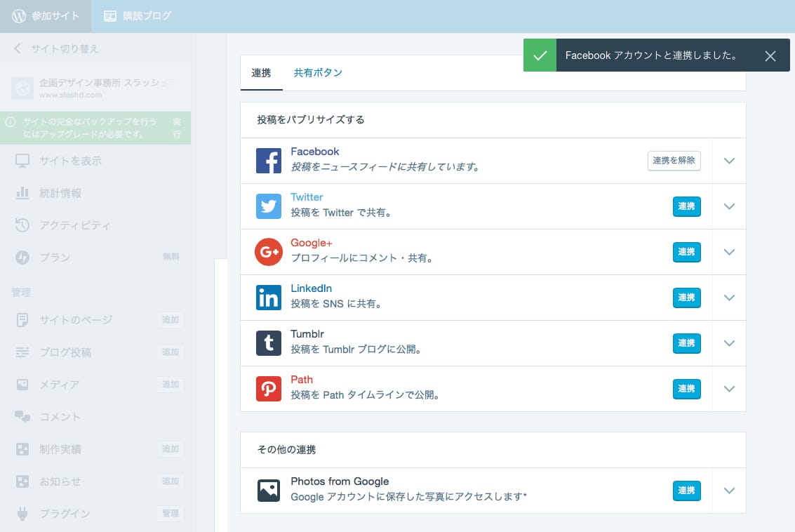The image size is (795, 532).
Task: Click the 連携 button for Photos from Google
Action: point(686,491)
